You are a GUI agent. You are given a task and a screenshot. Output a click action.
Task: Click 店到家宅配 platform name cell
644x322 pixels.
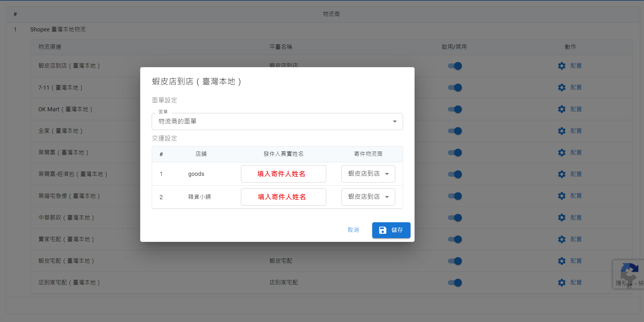[284, 283]
